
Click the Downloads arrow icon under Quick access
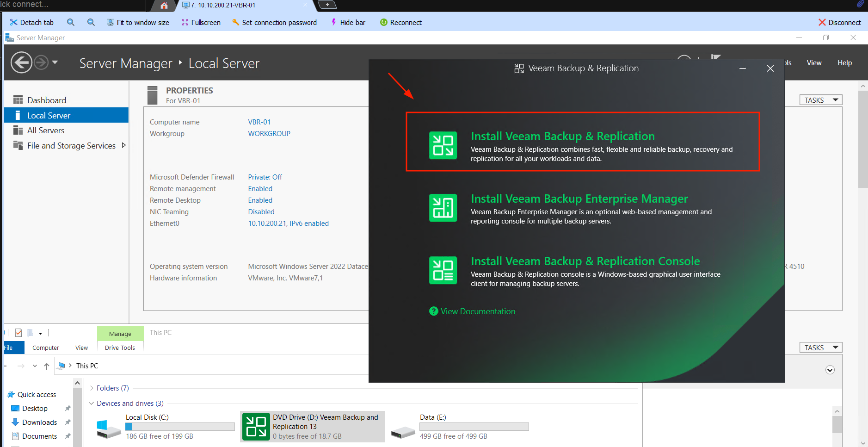(15, 422)
